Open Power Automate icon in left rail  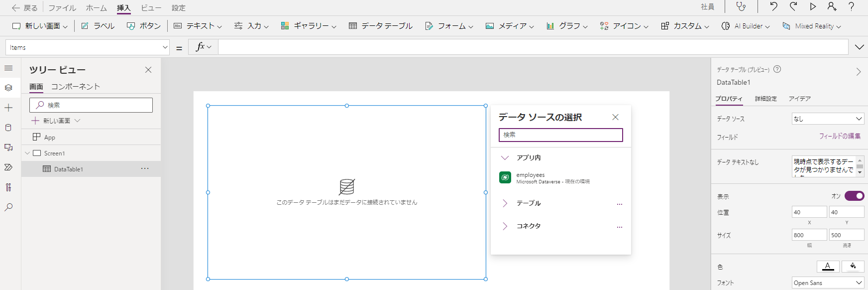8,167
